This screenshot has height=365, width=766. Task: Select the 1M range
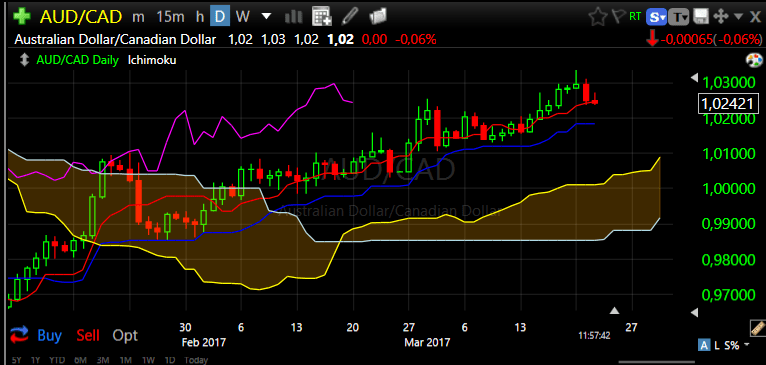(126, 360)
